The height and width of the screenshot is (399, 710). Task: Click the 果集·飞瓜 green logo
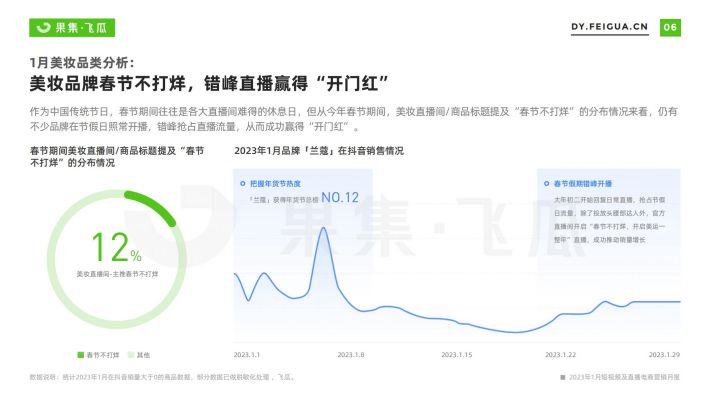(72, 28)
